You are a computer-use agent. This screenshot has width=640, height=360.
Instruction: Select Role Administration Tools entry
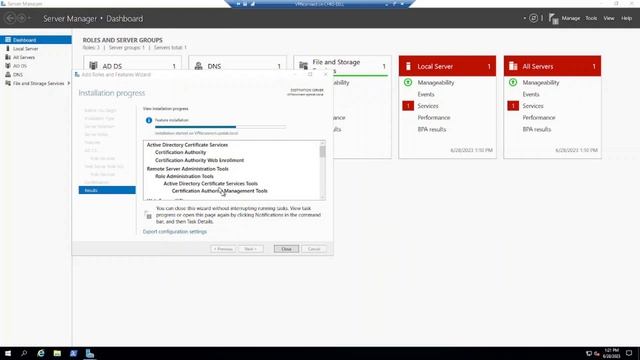click(184, 176)
